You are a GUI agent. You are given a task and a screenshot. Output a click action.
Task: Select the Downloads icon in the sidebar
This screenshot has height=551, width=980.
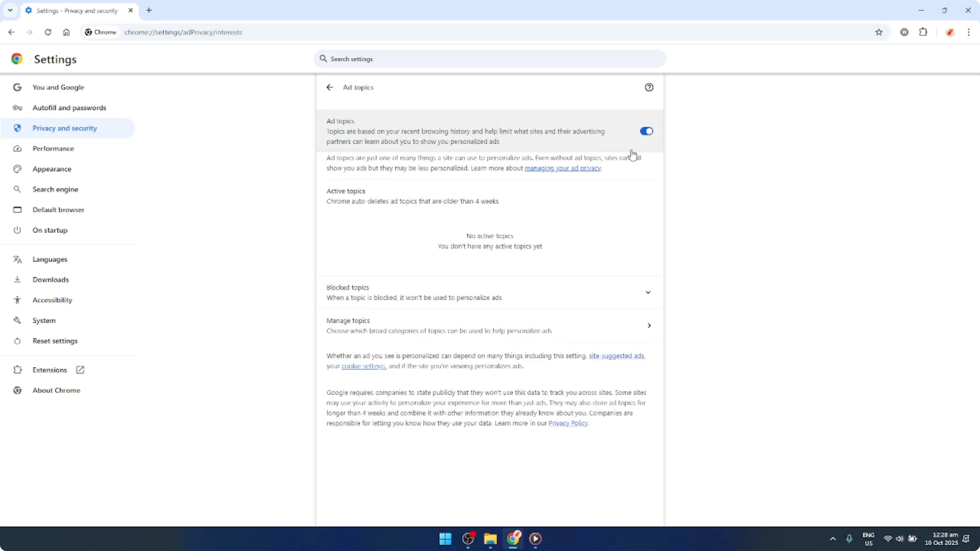tap(17, 279)
